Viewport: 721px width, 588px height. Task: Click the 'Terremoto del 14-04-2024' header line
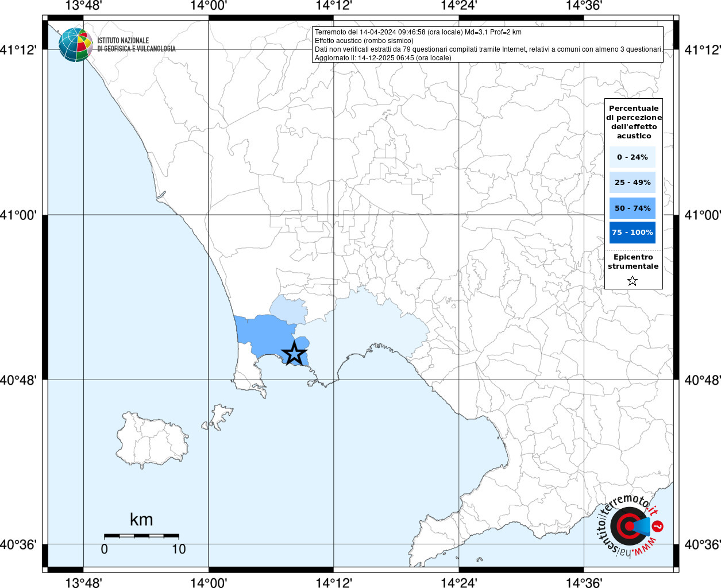tap(418, 32)
